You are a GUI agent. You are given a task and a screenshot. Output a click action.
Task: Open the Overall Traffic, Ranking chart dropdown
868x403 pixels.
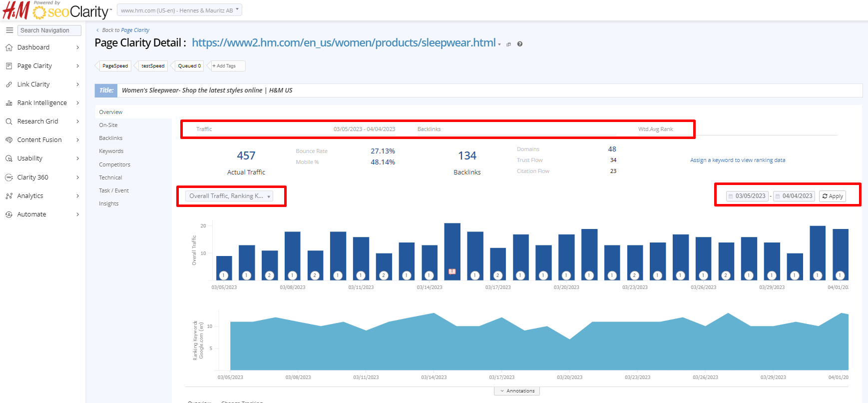[229, 196]
